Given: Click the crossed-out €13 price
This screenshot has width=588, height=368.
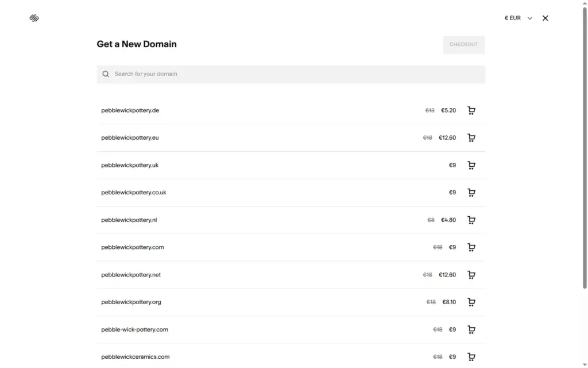Looking at the screenshot, I should point(430,110).
